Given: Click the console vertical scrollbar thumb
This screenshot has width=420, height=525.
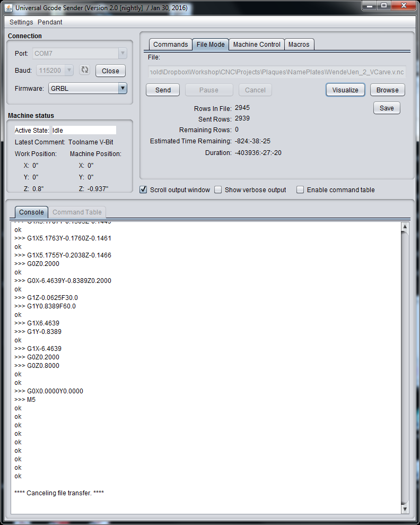Looking at the screenshot, I should tap(405, 368).
